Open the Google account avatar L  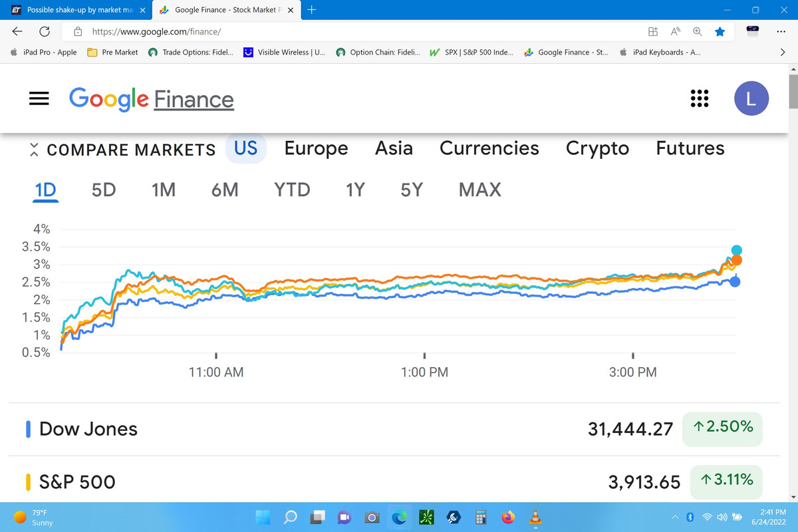[x=751, y=99]
